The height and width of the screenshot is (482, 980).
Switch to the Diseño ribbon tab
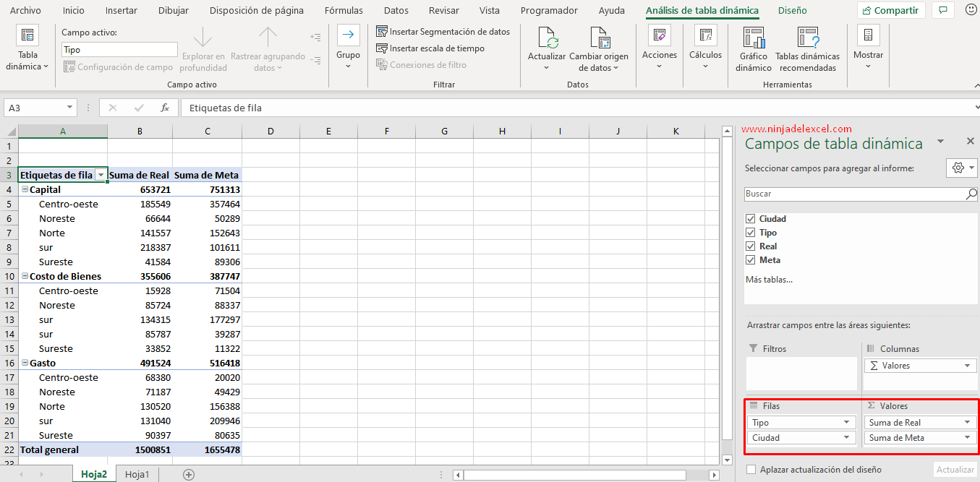[792, 11]
